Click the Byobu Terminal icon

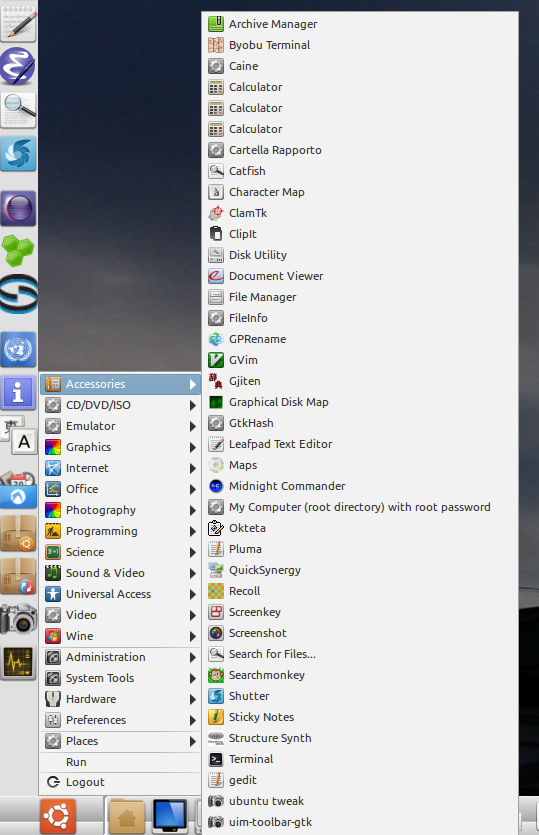point(216,45)
